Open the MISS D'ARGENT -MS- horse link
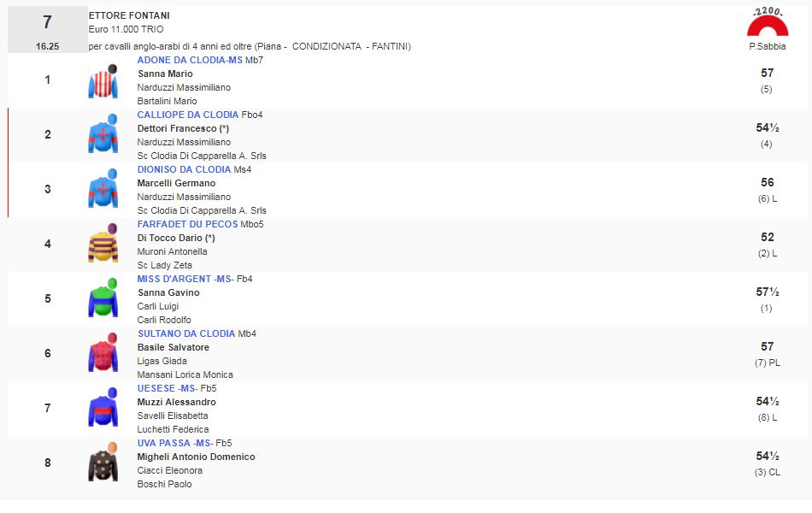 click(185, 279)
